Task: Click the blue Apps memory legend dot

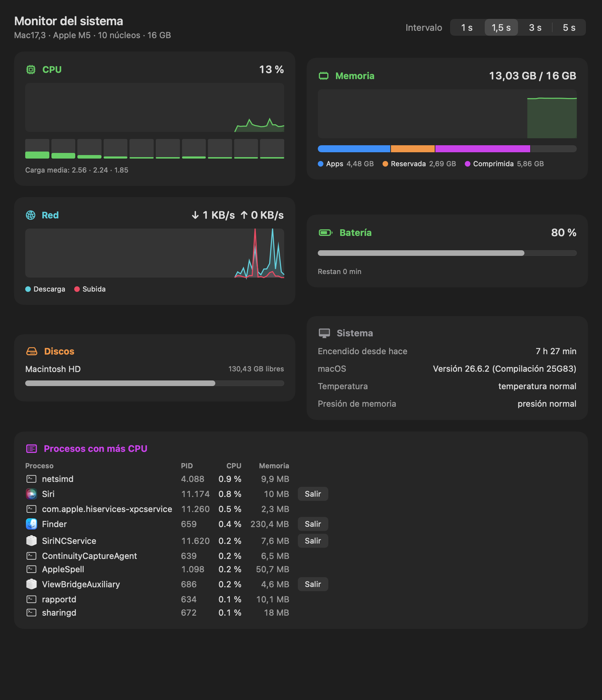Action: coord(321,164)
